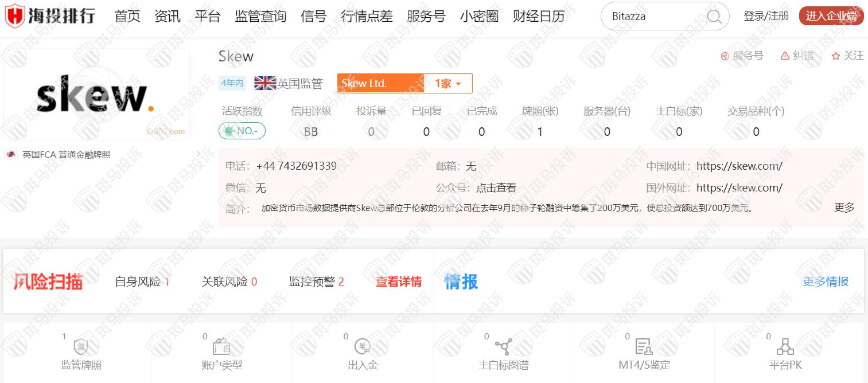Select the 出入金 currency icon
Viewport: 868px width, 383px height.
(x=363, y=346)
